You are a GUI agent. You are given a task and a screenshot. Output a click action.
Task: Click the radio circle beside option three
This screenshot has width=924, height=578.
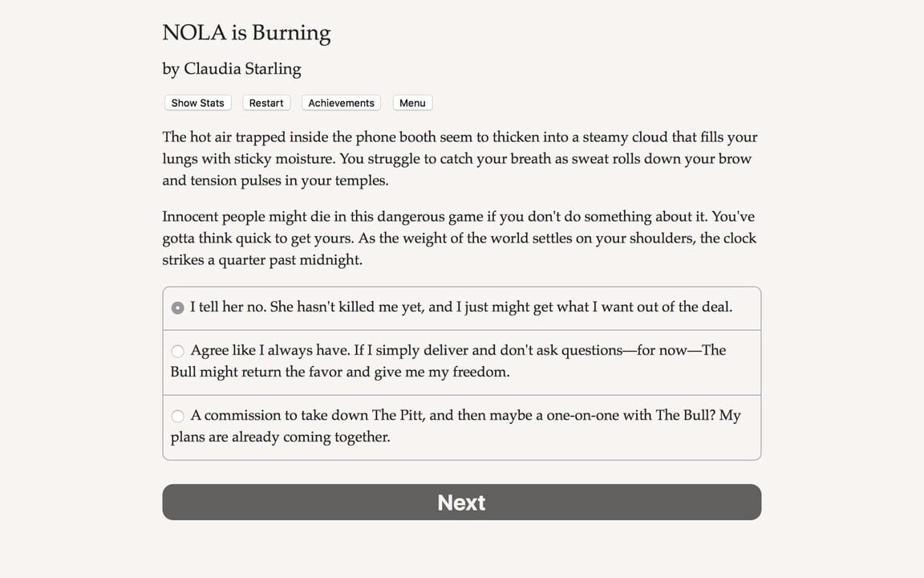click(177, 416)
